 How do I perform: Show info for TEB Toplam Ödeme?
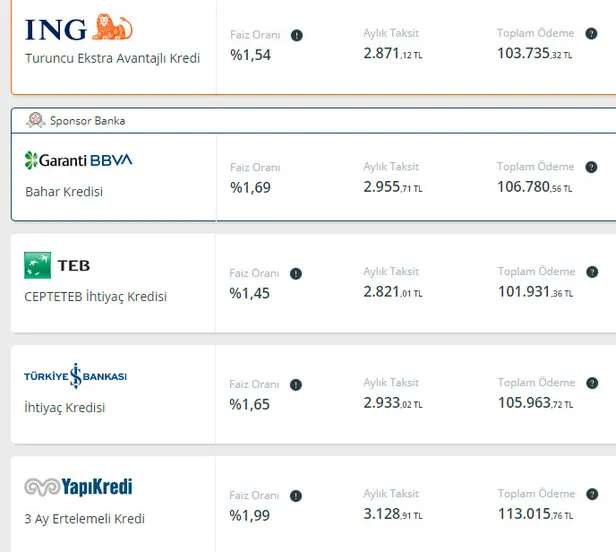pos(591,272)
